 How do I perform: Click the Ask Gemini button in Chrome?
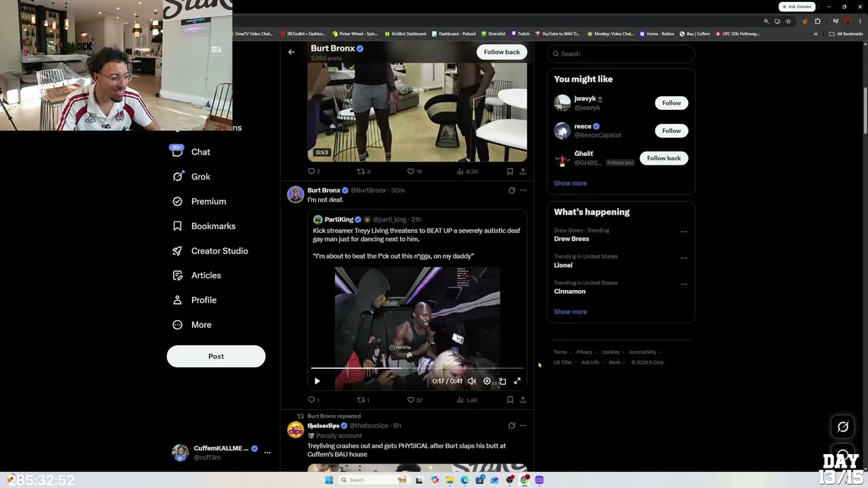tap(797, 7)
